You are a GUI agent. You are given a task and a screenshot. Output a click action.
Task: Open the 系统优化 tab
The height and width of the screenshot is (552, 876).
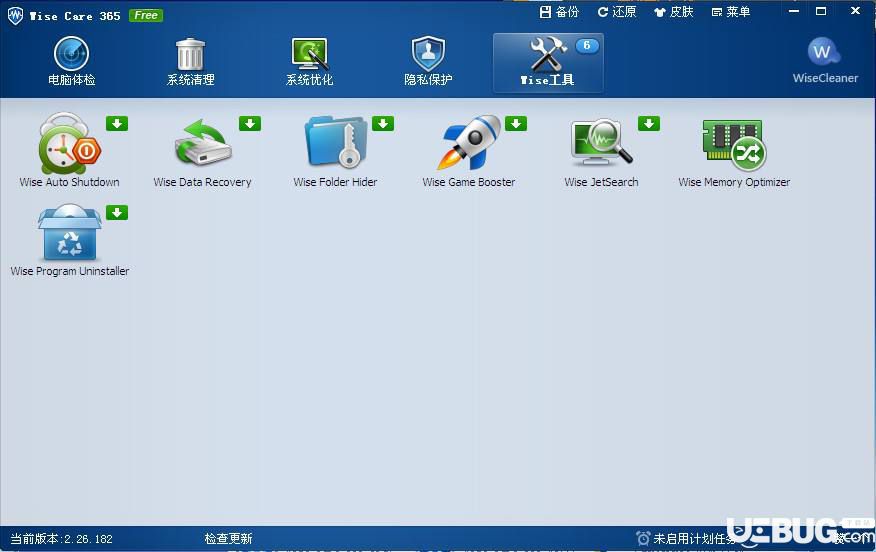click(x=310, y=61)
